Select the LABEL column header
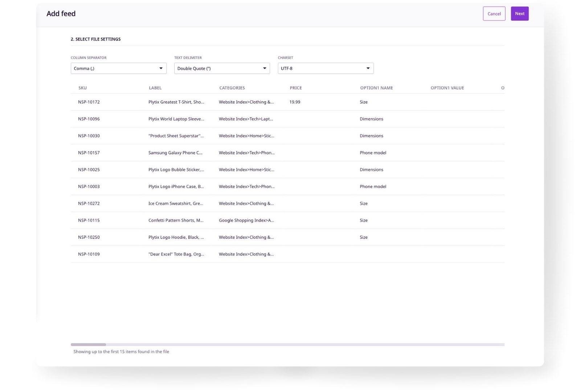The height and width of the screenshot is (392, 581). pos(155,88)
